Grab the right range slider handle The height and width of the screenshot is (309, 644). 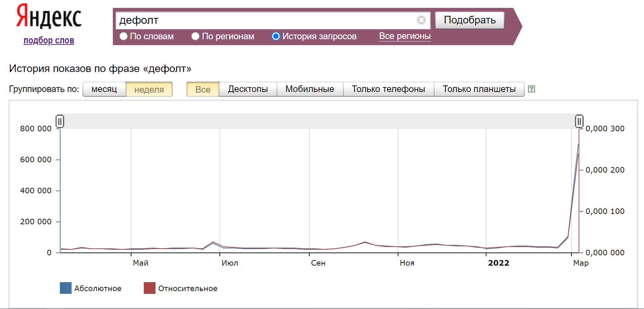[579, 121]
